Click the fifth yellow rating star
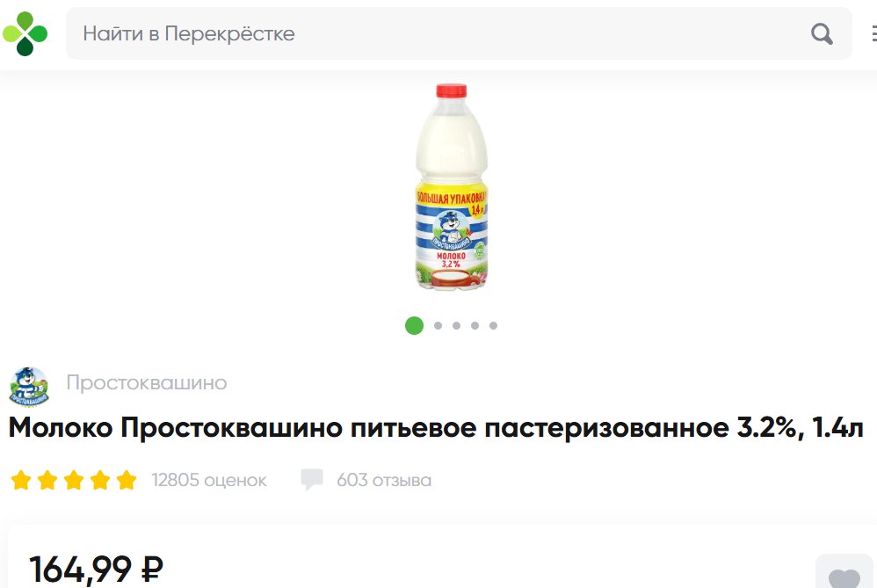The image size is (877, 588). [x=127, y=480]
